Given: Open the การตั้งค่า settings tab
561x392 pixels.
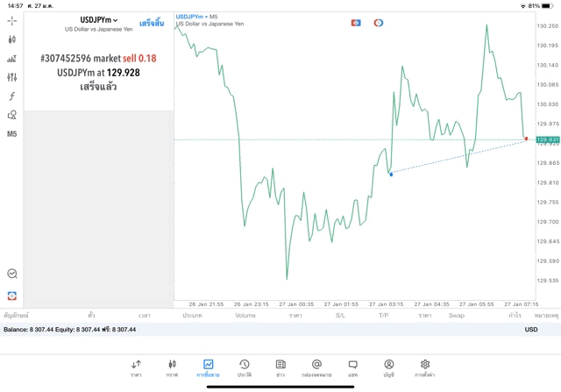Looking at the screenshot, I should tap(425, 368).
